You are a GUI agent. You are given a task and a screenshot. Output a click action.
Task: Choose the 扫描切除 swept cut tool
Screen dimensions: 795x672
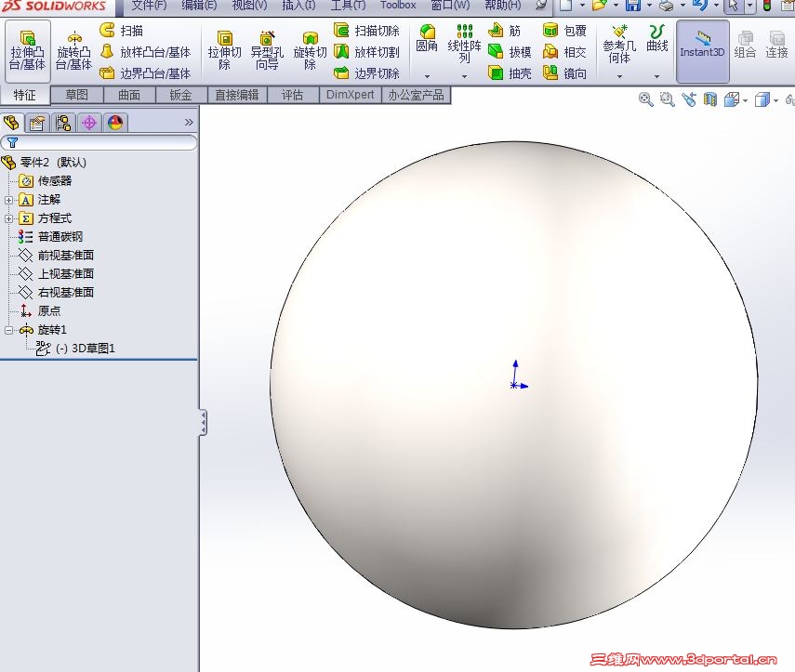366,31
